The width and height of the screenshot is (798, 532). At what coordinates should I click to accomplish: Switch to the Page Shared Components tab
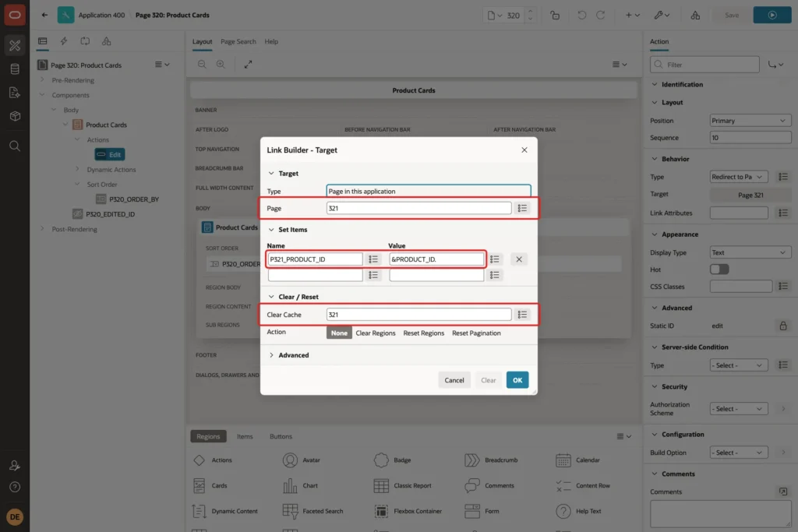106,41
